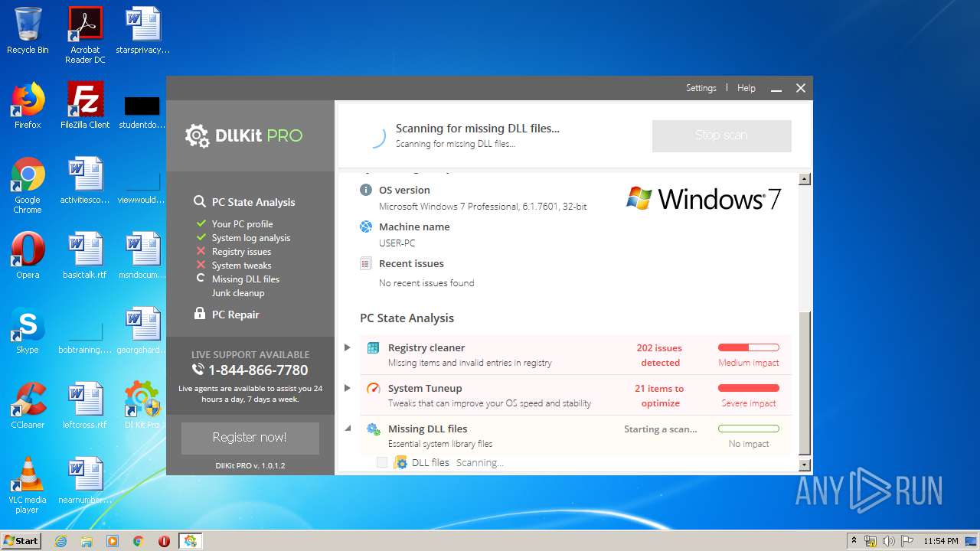Click the Machine name globe icon
Viewport: 980px width, 551px height.
(x=366, y=227)
